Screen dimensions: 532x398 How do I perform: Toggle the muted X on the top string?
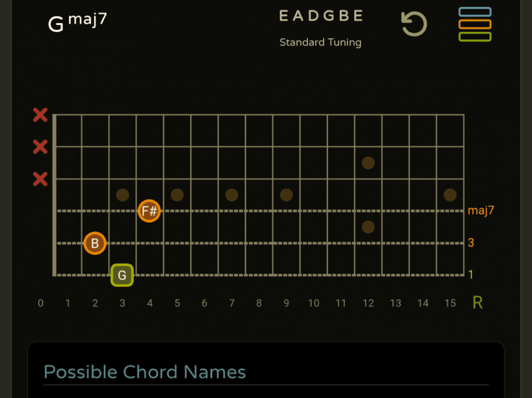pos(40,115)
